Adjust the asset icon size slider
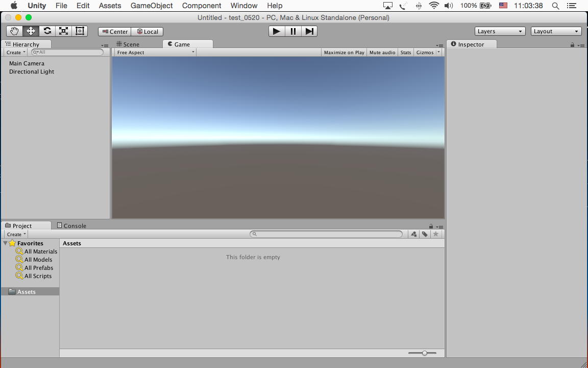 pos(424,353)
